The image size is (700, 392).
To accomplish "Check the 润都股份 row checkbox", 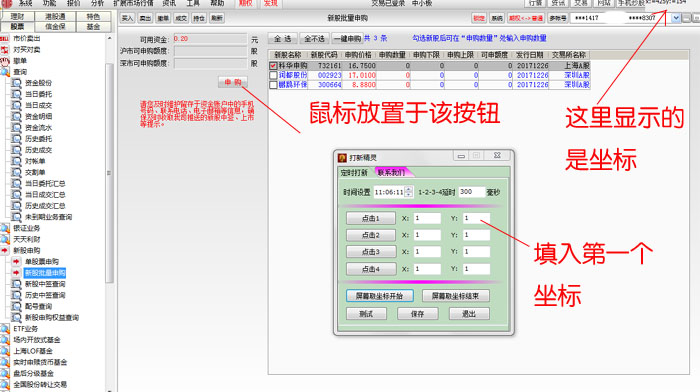I will (x=273, y=75).
